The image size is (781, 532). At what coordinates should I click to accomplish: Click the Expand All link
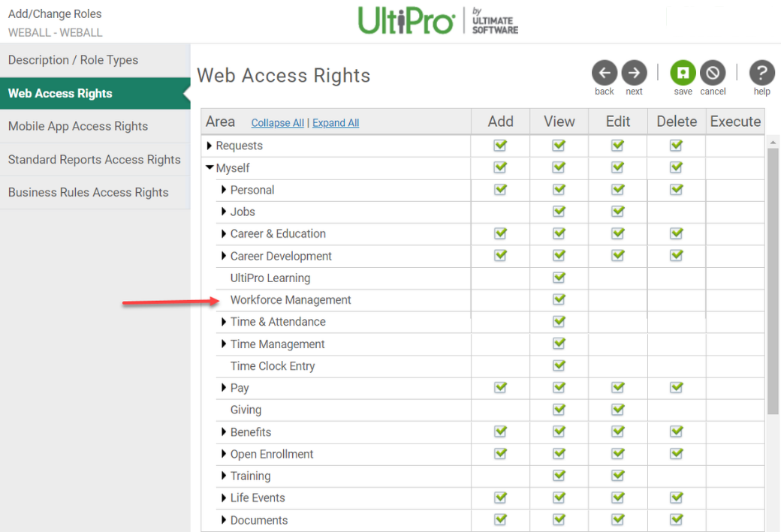(336, 123)
